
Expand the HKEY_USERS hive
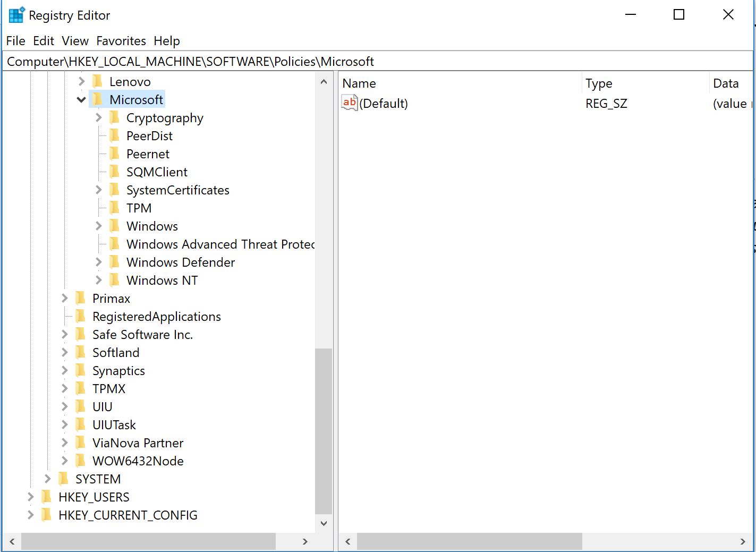30,497
